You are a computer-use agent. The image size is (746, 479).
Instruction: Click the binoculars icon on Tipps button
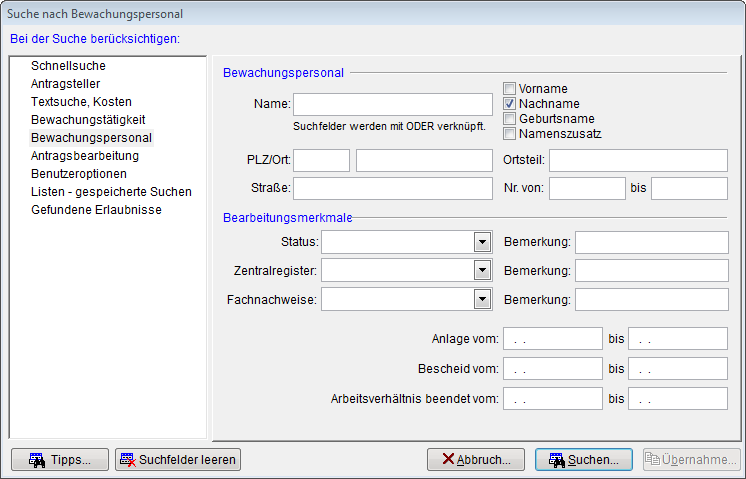coord(36,460)
